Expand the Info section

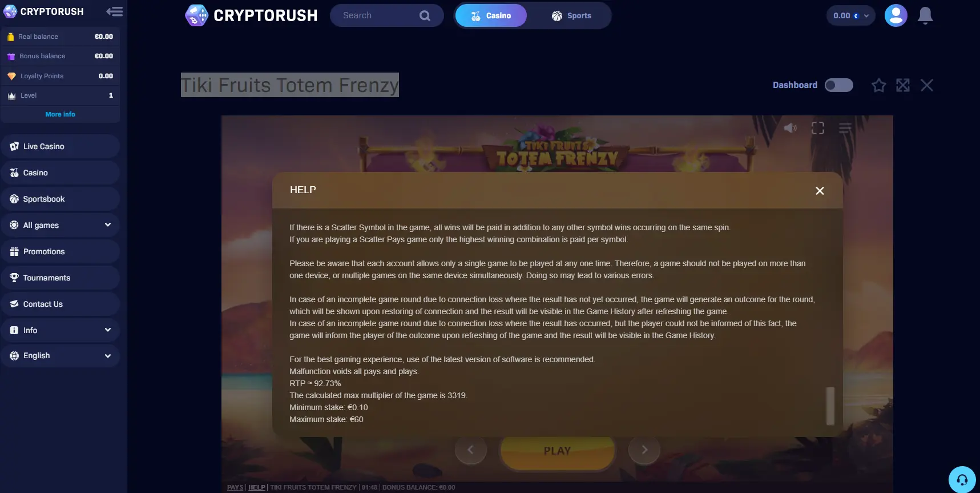[61, 330]
